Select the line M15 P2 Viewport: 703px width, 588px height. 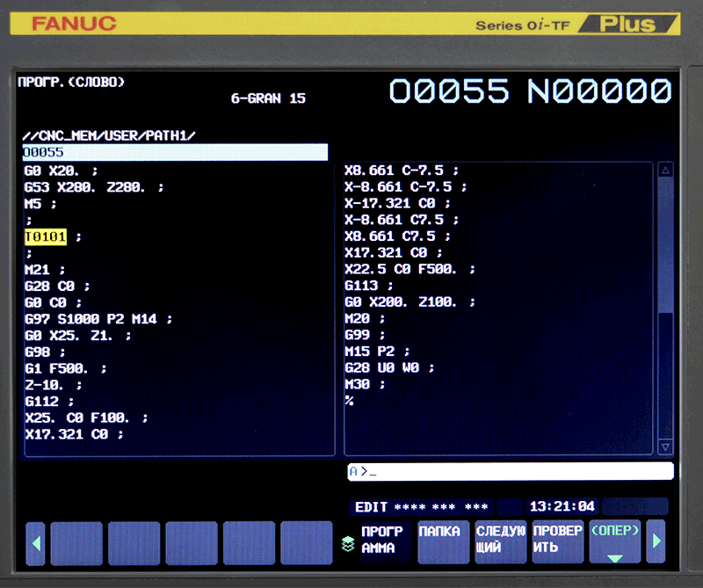(x=377, y=352)
